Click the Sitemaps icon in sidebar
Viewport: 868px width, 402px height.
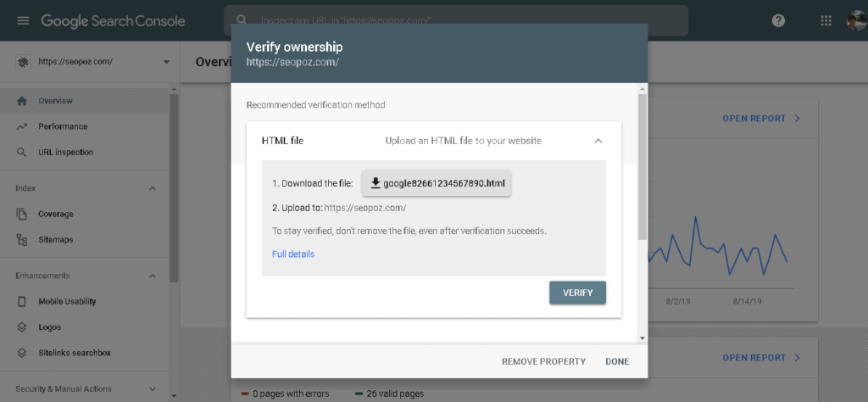[21, 240]
